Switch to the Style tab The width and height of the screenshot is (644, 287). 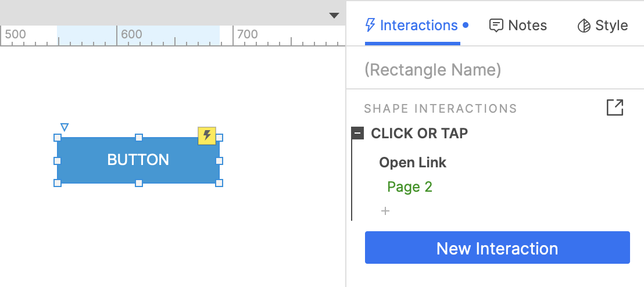pos(602,26)
